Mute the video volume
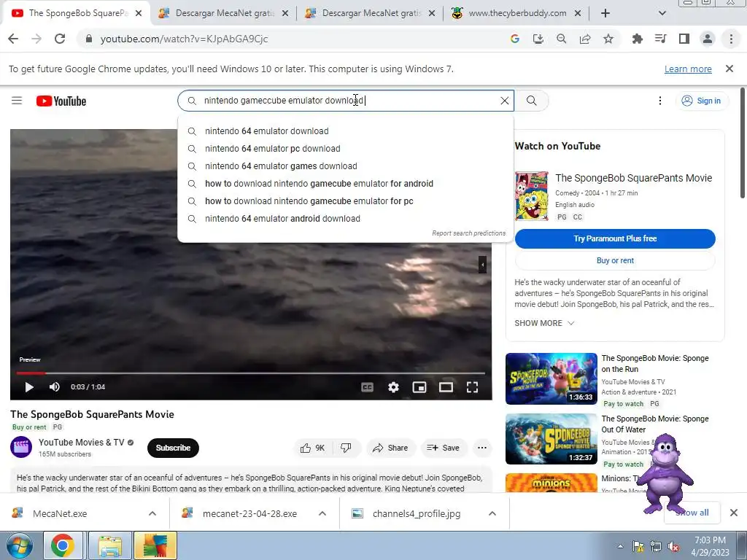 (x=54, y=386)
